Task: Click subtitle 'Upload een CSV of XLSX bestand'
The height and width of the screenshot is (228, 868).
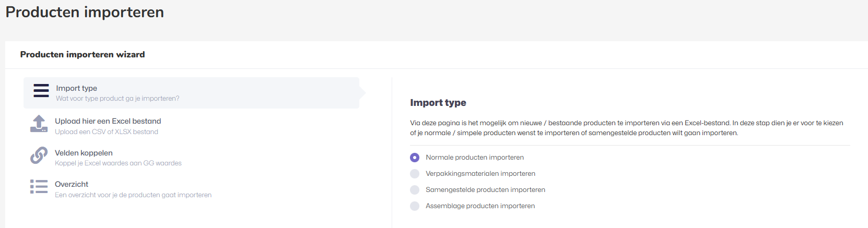Action: [x=107, y=132]
